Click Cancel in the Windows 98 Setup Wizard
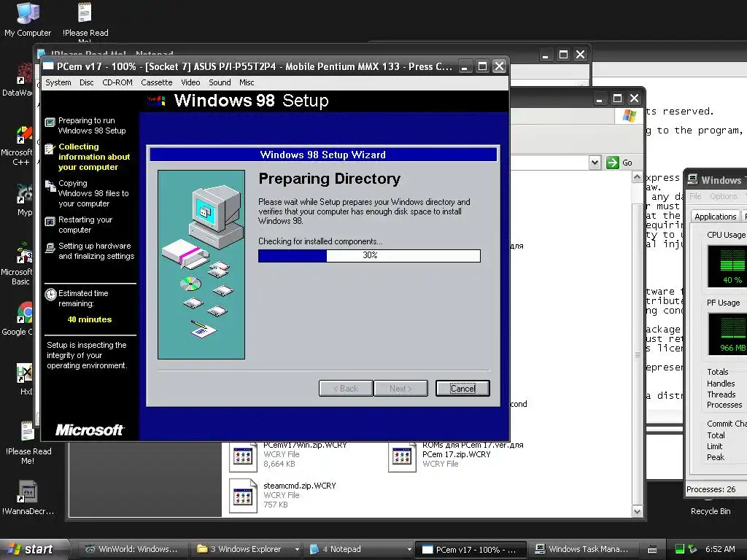 [462, 388]
